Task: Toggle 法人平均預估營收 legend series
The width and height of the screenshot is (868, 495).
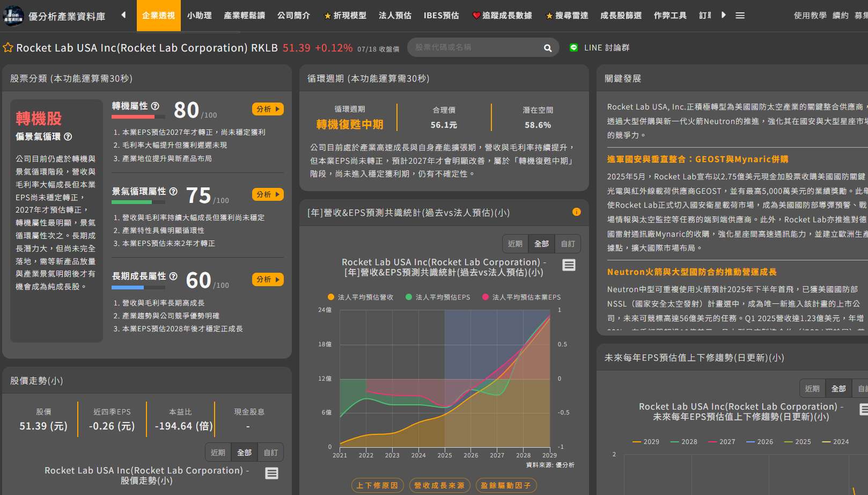Action: (361, 297)
